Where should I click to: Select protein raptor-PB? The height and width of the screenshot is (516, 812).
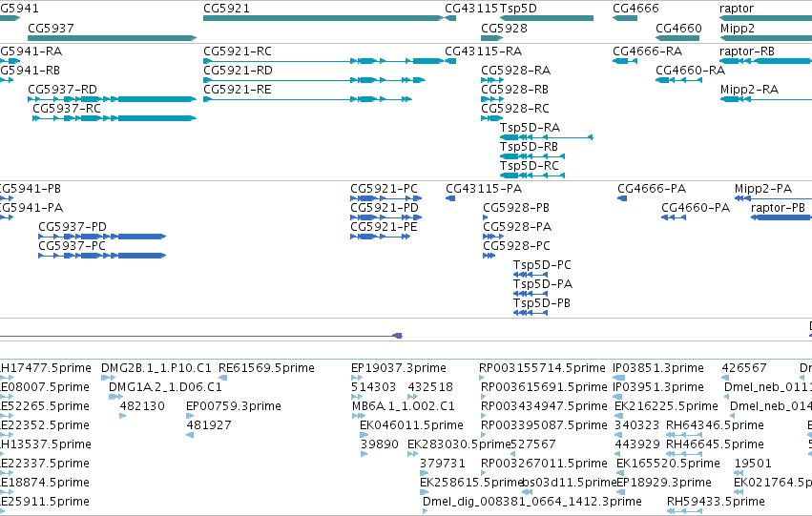[x=781, y=217]
